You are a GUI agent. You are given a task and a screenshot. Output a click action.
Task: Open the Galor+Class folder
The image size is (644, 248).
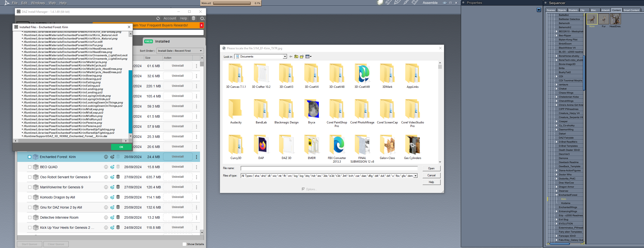[387, 147]
